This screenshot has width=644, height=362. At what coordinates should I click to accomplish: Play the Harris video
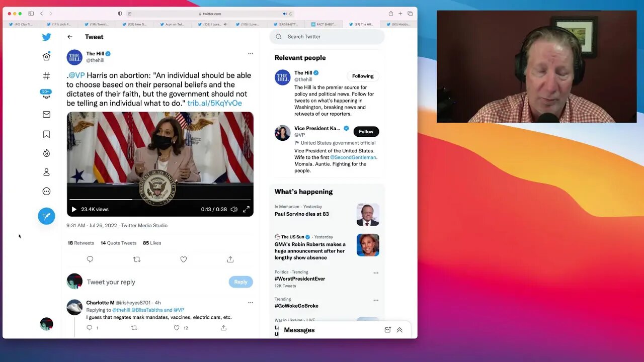pyautogui.click(x=74, y=209)
